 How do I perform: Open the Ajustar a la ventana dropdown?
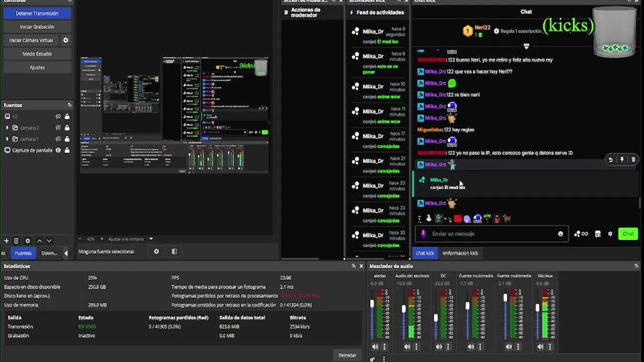coord(131,239)
